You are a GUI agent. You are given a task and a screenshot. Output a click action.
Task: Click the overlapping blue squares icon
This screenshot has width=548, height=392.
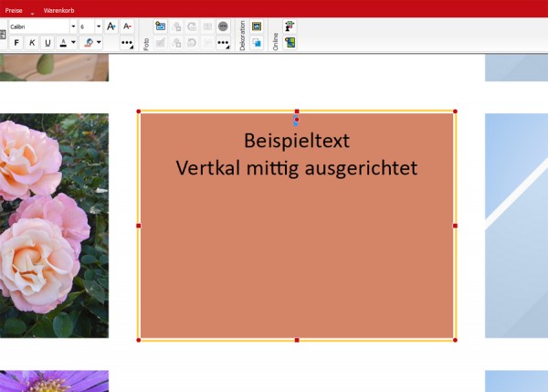tap(257, 43)
